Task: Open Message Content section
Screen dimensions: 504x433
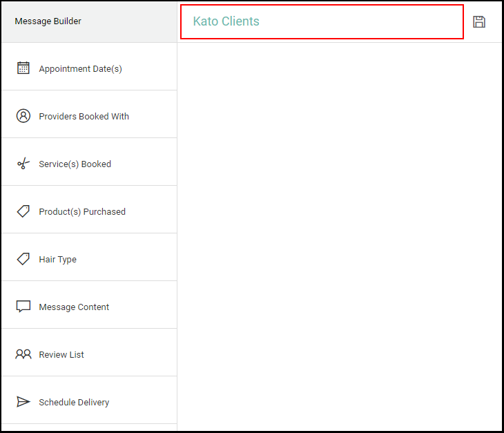Action: [89, 305]
